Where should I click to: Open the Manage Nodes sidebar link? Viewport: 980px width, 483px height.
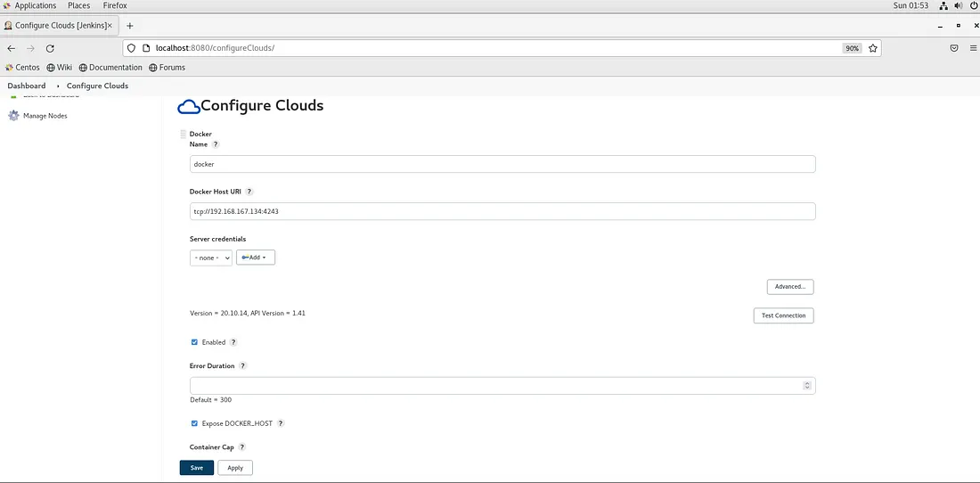point(45,116)
